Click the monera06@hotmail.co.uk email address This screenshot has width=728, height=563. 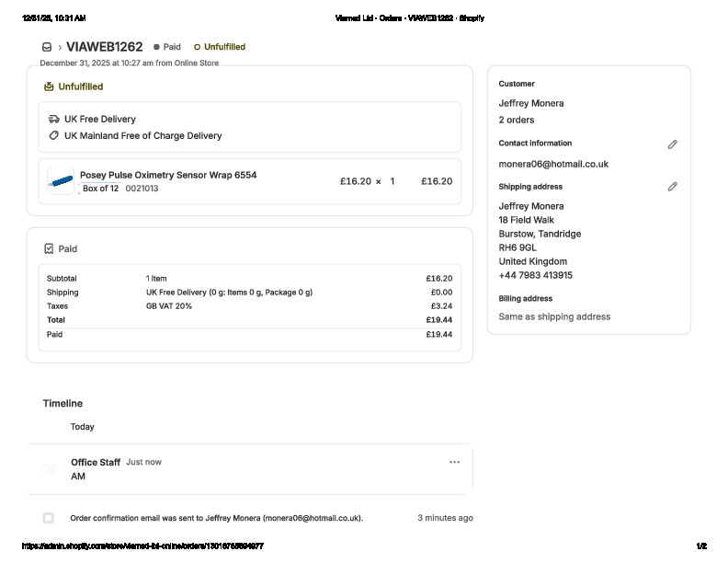[x=553, y=164]
